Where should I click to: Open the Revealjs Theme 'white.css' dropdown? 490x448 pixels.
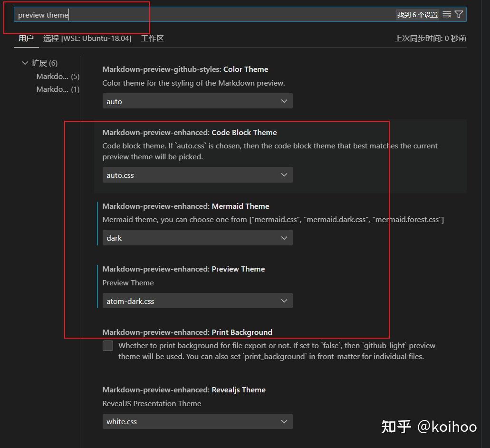[x=198, y=421]
